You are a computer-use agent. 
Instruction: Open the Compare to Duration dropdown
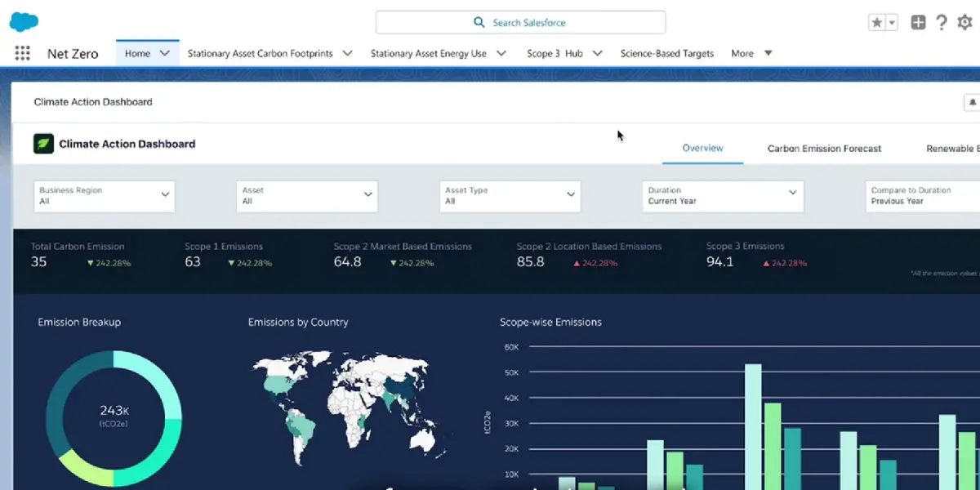923,196
